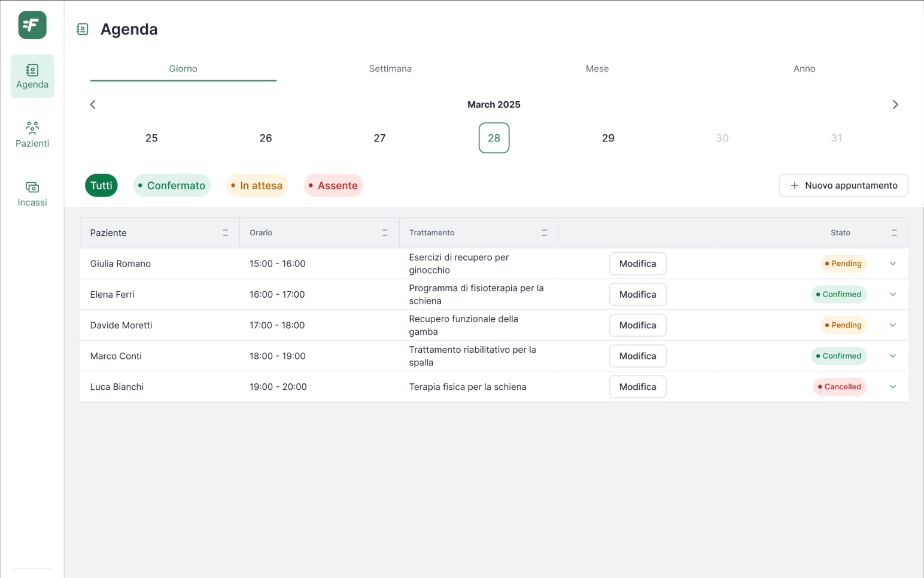The height and width of the screenshot is (578, 924).
Task: Open Orario column menu icon
Action: [x=385, y=233]
